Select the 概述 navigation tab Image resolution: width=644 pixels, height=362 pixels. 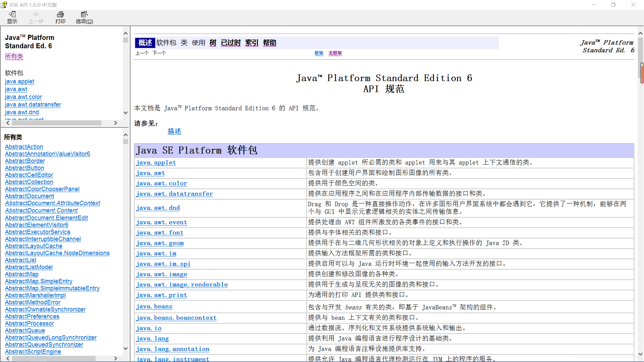click(145, 43)
